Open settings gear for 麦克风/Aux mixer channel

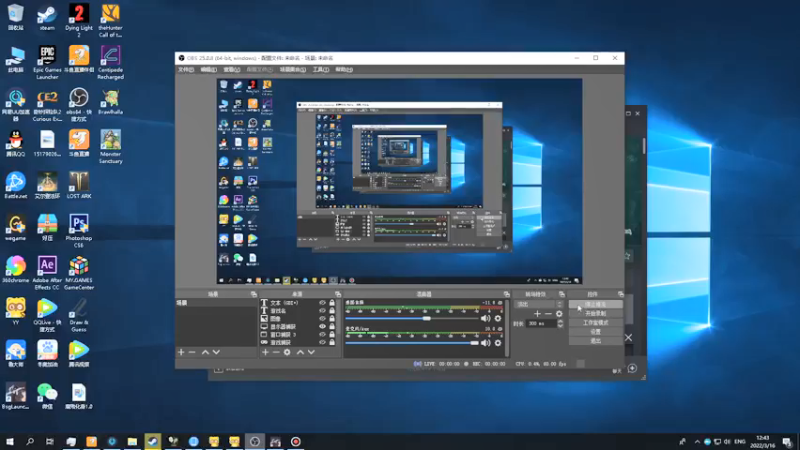point(498,343)
